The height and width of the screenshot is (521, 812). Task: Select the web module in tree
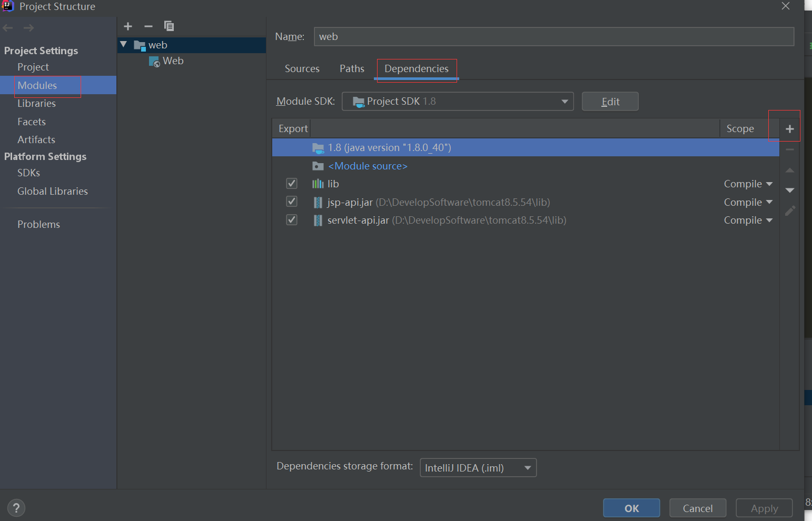pyautogui.click(x=192, y=45)
